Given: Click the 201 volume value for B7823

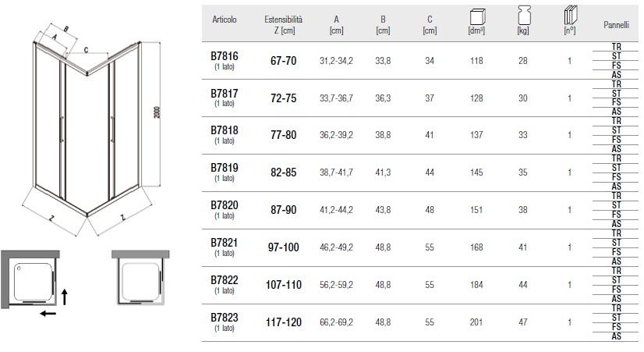Looking at the screenshot, I should [477, 322].
